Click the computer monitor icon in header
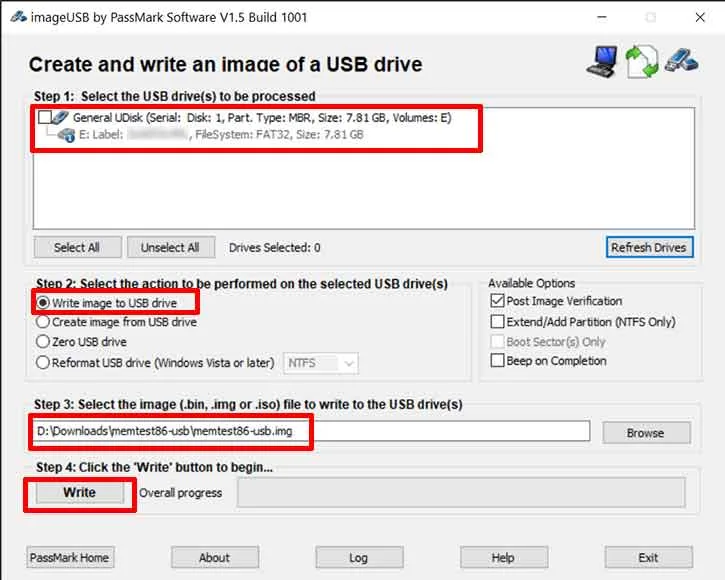Screen dimensions: 725x580 tap(602, 62)
